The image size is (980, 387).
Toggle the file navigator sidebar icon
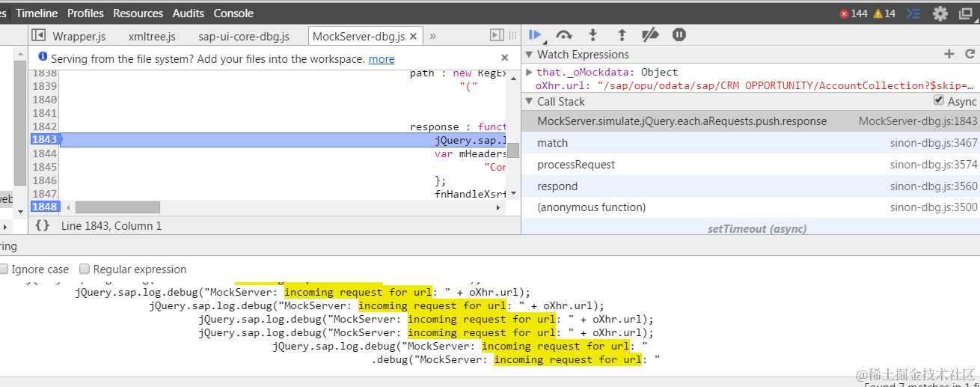tap(38, 35)
